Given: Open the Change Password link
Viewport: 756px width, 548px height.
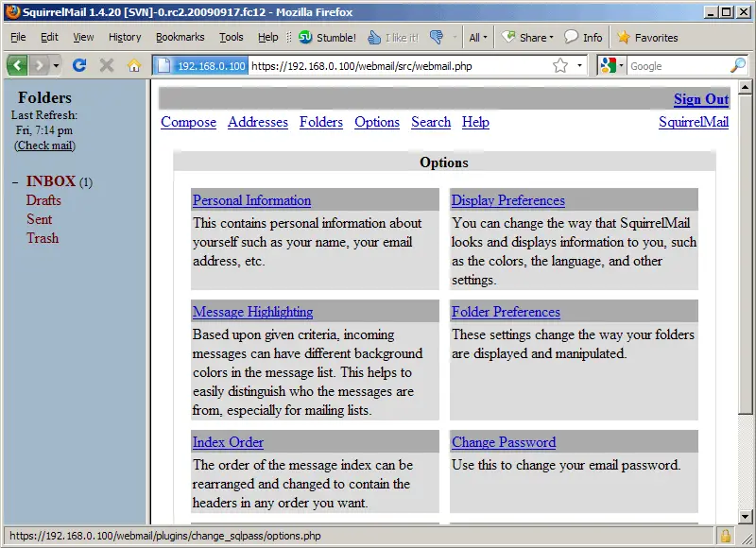Looking at the screenshot, I should click(504, 442).
